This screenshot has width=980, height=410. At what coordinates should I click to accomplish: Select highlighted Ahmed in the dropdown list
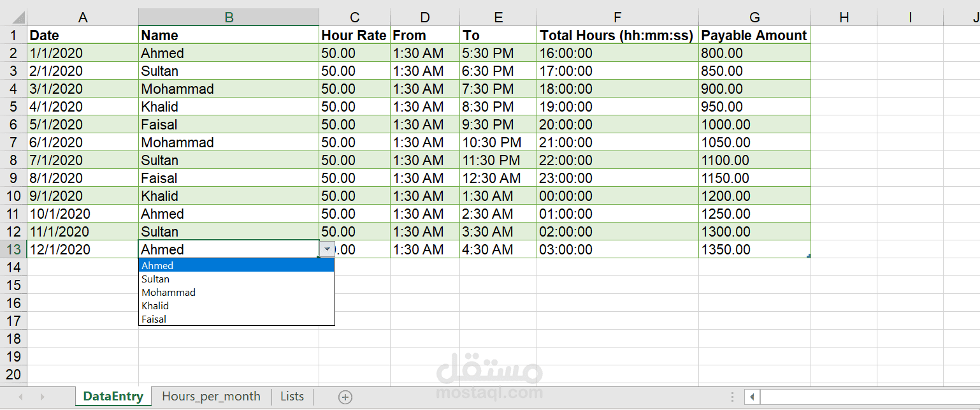(236, 266)
